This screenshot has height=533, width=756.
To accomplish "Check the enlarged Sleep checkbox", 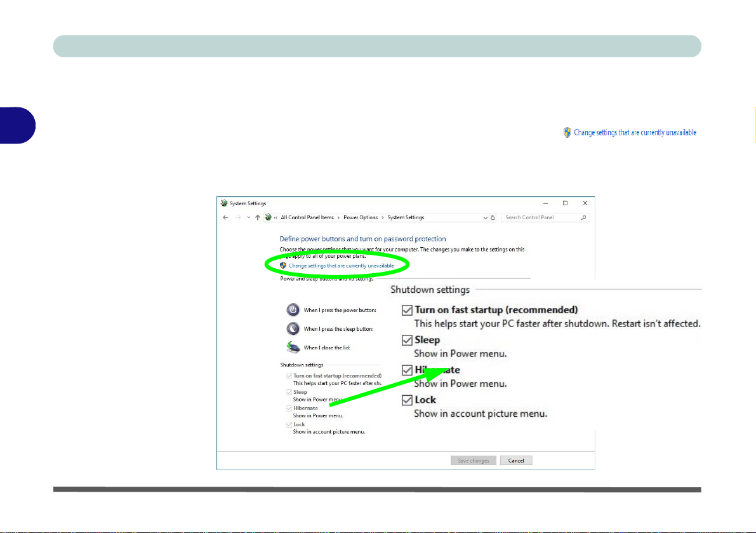I will [407, 340].
